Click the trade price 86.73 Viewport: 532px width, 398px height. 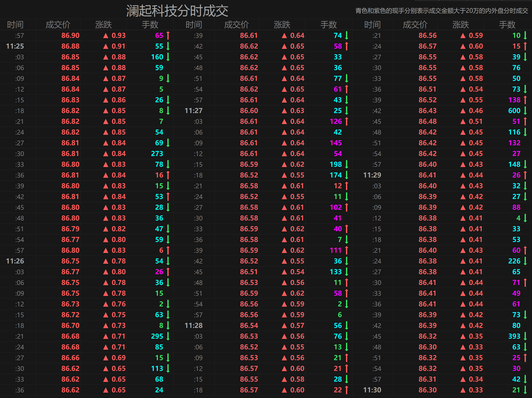coord(70,304)
